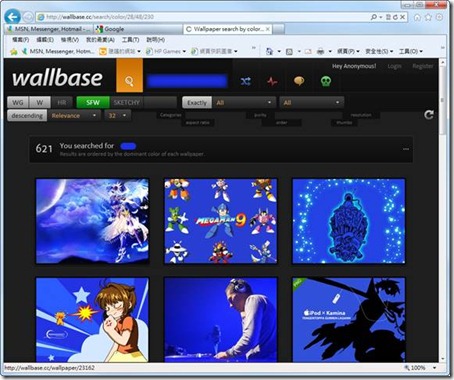The image size is (454, 380).
Task: Click the Login link
Action: (394, 66)
